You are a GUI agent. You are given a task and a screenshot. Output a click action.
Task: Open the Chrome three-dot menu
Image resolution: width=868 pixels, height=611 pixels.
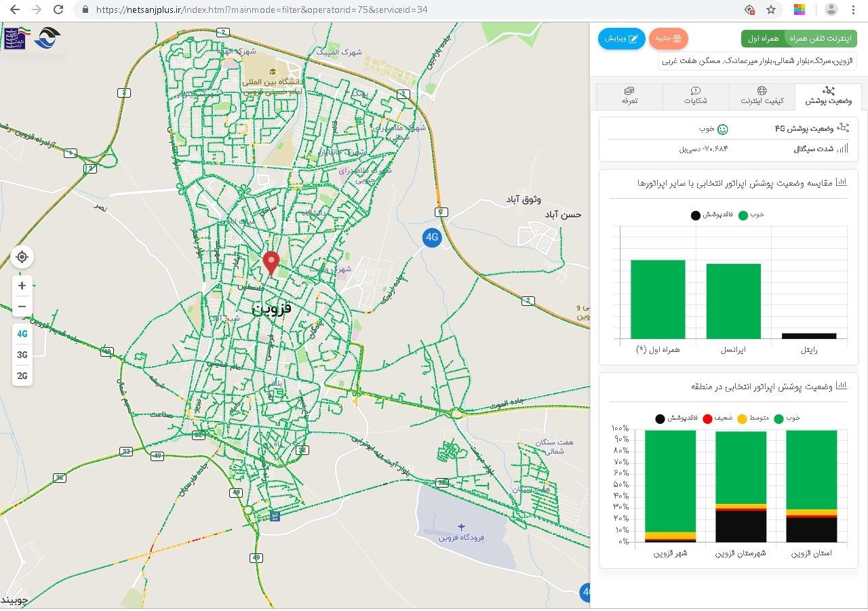pyautogui.click(x=854, y=9)
